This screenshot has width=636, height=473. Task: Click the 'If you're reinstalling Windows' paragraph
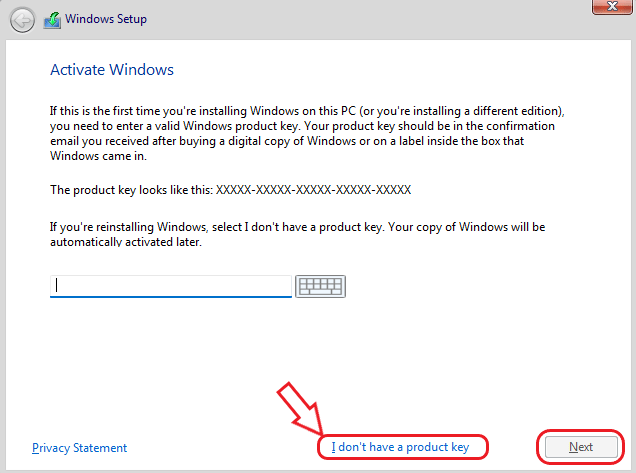coord(297,234)
